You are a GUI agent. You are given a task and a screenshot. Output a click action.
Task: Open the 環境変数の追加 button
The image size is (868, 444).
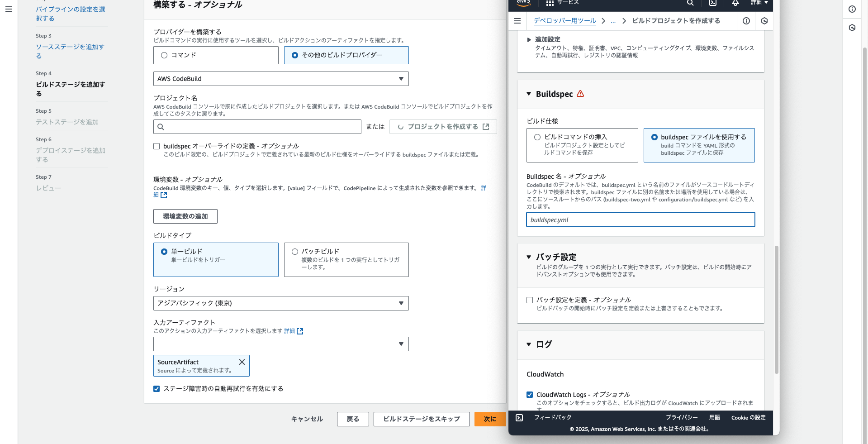coord(185,216)
